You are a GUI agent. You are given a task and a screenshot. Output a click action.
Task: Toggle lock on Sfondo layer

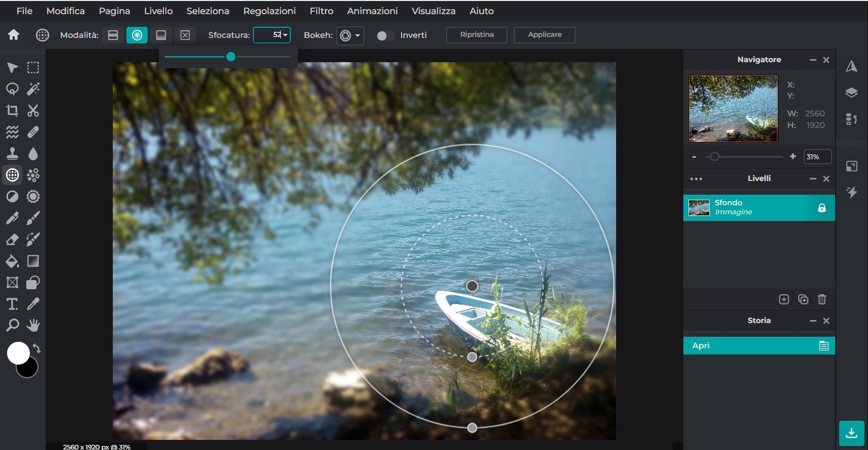pyautogui.click(x=822, y=208)
